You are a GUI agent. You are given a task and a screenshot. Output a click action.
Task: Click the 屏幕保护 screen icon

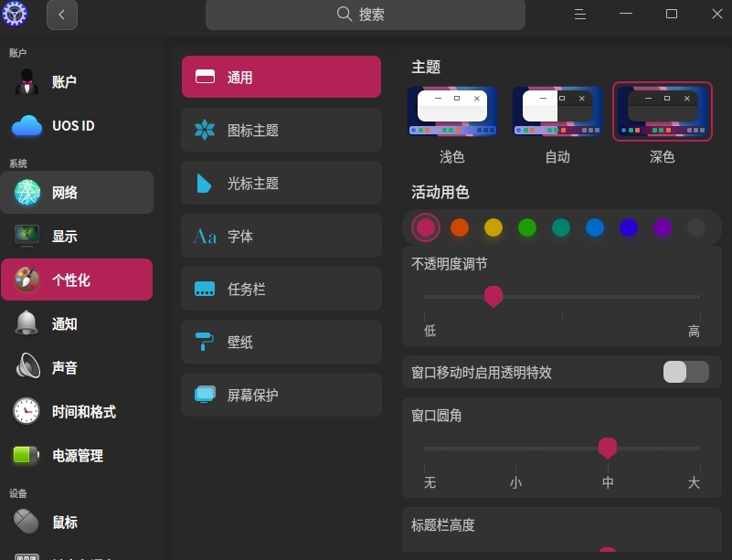pyautogui.click(x=205, y=395)
